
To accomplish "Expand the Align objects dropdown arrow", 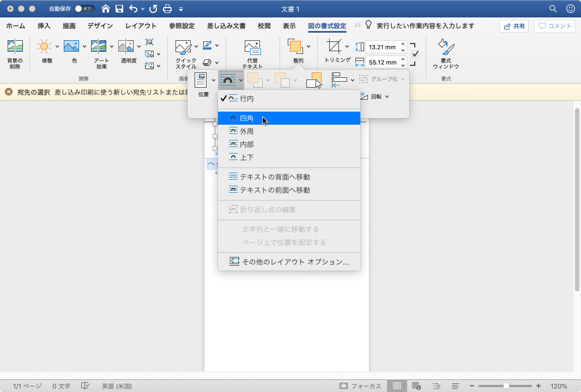I will coord(352,79).
